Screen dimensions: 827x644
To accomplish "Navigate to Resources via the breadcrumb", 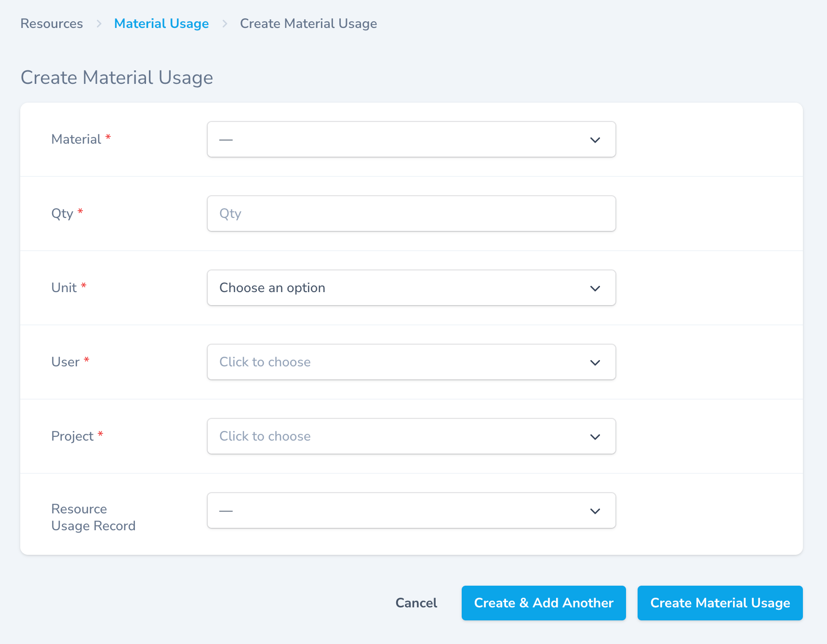I will [51, 23].
